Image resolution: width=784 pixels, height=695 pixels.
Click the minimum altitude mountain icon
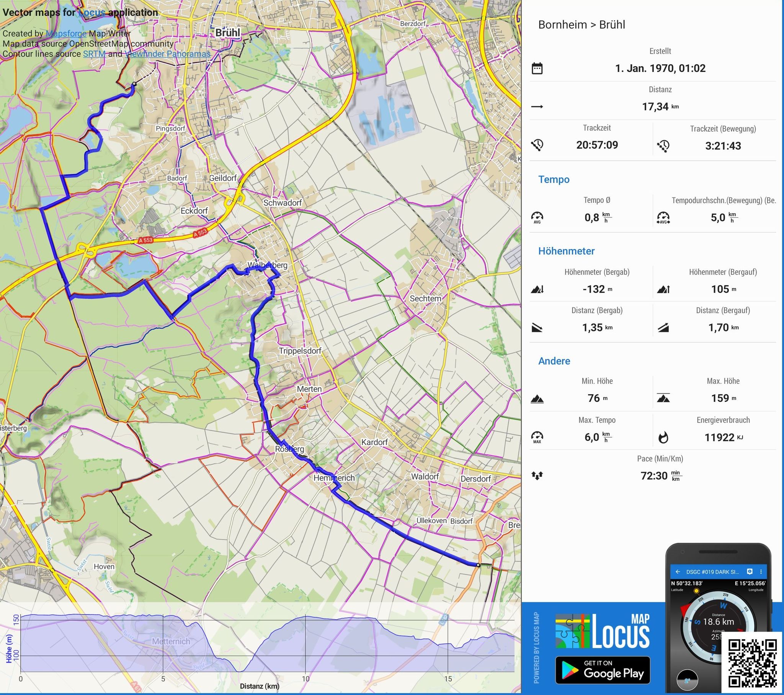coord(537,399)
